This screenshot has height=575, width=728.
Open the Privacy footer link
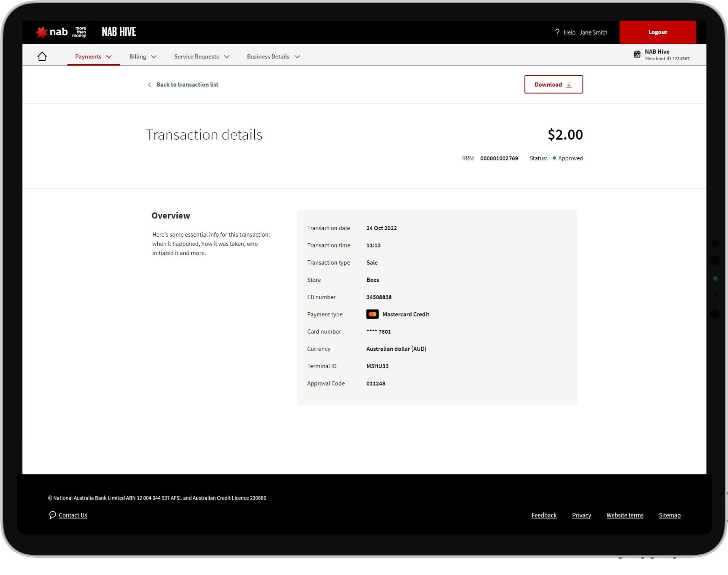coord(581,515)
